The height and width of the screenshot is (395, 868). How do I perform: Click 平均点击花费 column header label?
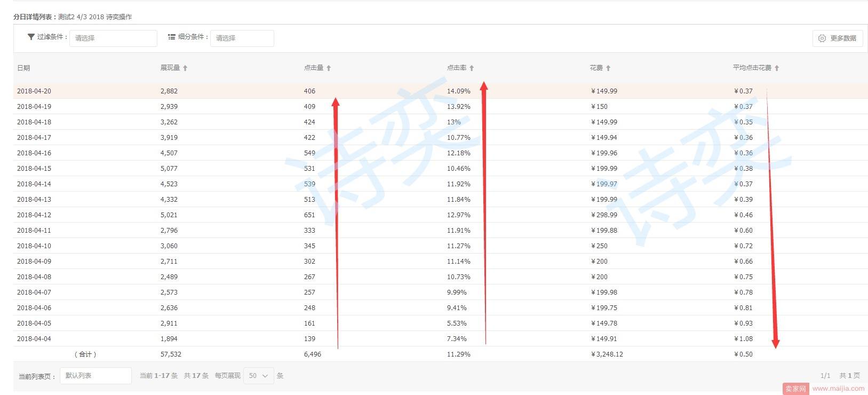(x=752, y=68)
